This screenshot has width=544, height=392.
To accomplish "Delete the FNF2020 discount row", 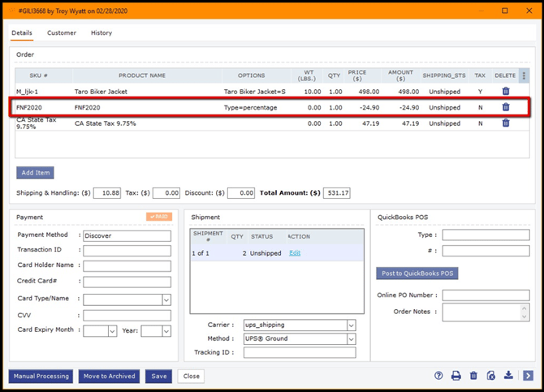I will pyautogui.click(x=505, y=107).
